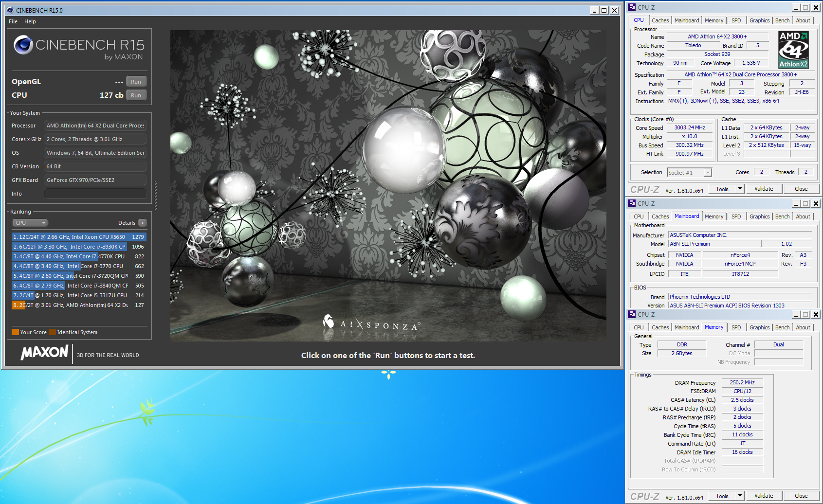
Task: Expand Tools dropdown arrow in bottom CPU-Z
Action: (740, 496)
